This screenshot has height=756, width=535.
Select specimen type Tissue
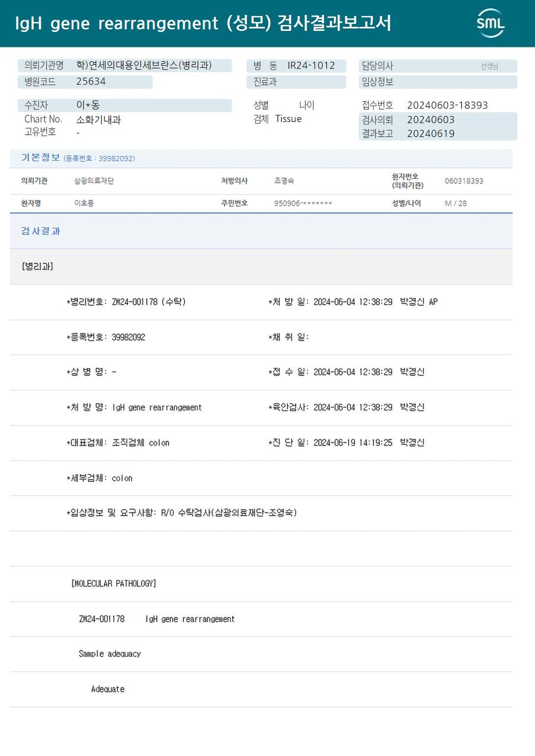coord(288,119)
